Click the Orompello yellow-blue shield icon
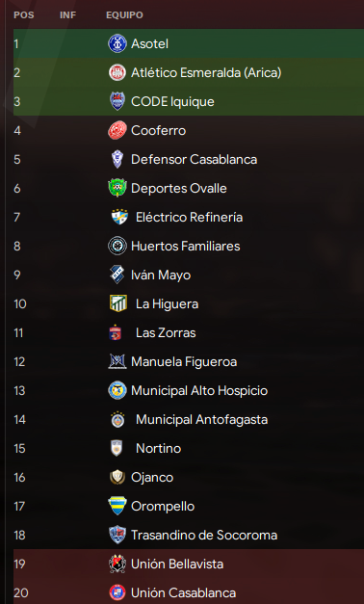This screenshot has height=604, width=364. (x=117, y=506)
